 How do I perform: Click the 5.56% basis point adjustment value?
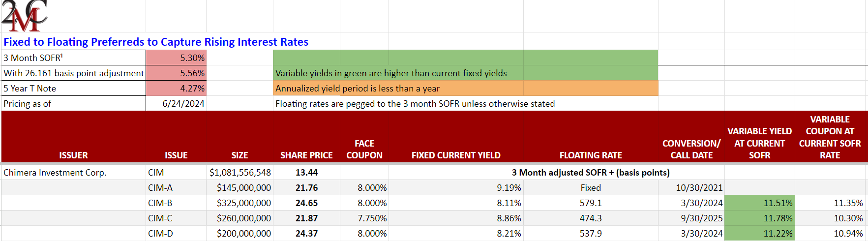pyautogui.click(x=176, y=73)
